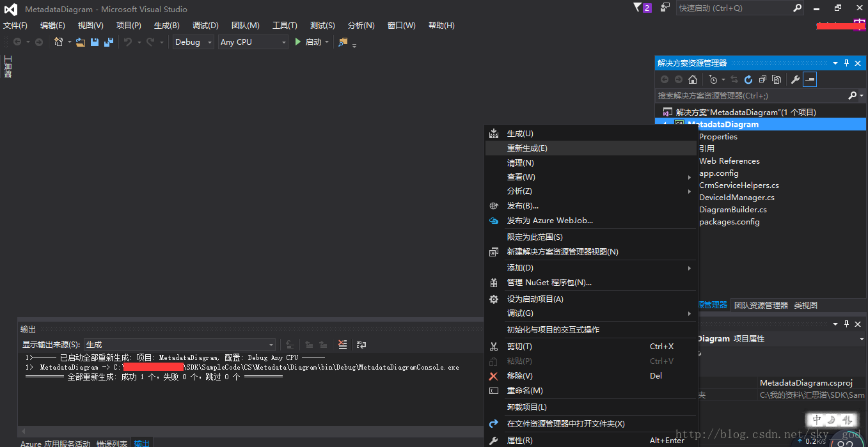Viewport: 868px width, 447px height.
Task: Click the Open File folder icon
Action: tap(80, 42)
